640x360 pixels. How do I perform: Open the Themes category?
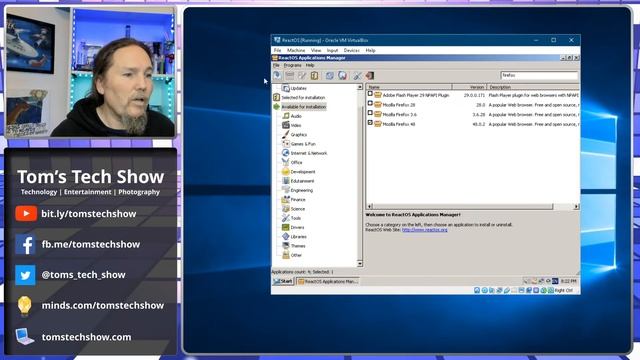(298, 246)
